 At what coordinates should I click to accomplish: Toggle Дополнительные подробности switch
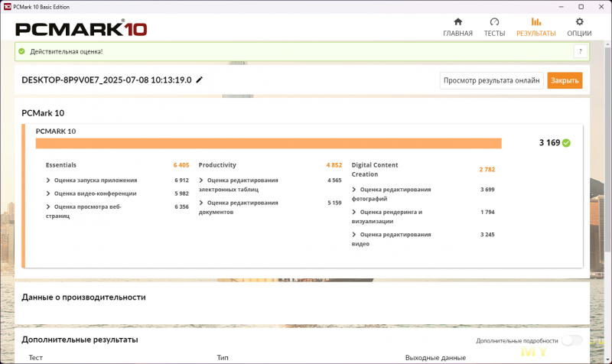(x=571, y=340)
